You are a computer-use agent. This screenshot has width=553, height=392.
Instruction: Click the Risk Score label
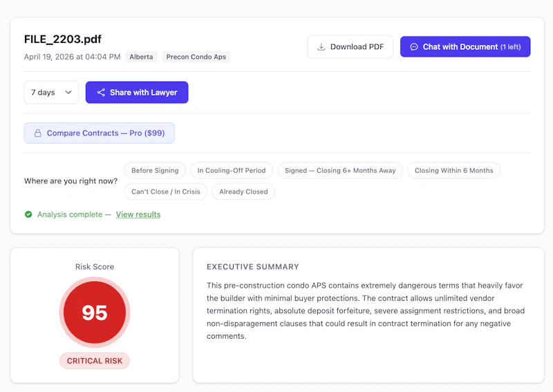coord(95,267)
